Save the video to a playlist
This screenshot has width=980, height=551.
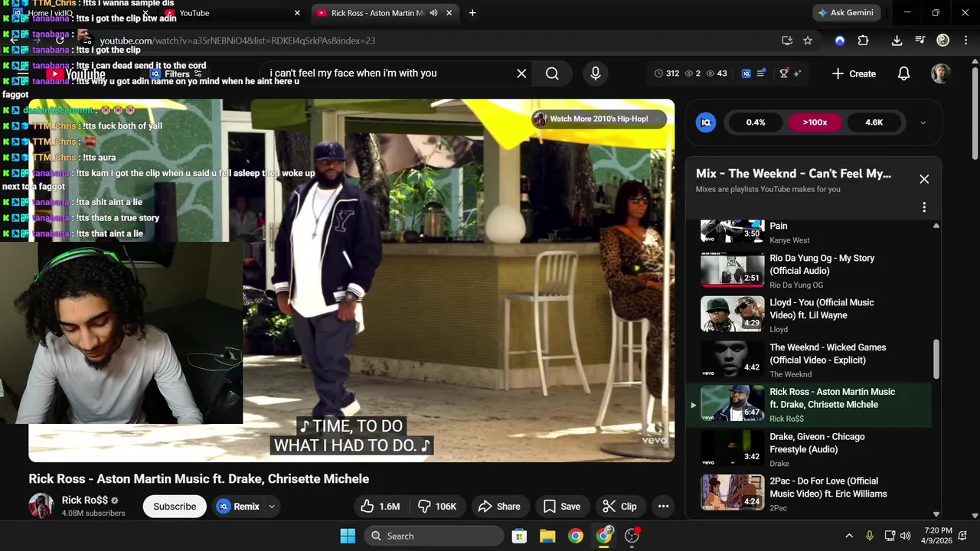click(562, 507)
